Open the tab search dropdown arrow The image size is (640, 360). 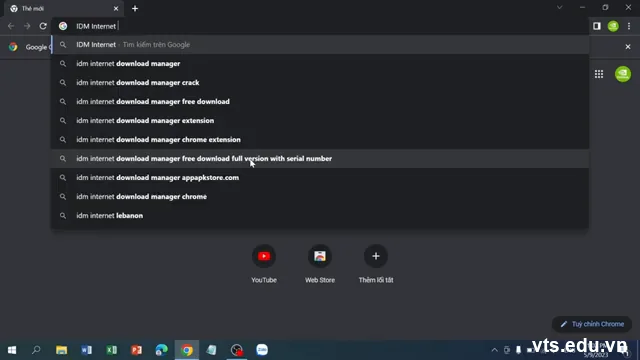click(560, 7)
